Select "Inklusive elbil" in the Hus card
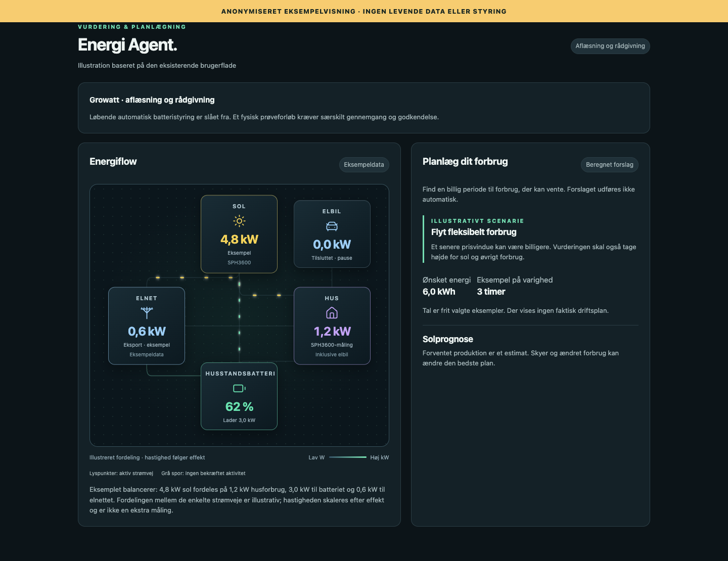This screenshot has height=561, width=728. [x=332, y=355]
